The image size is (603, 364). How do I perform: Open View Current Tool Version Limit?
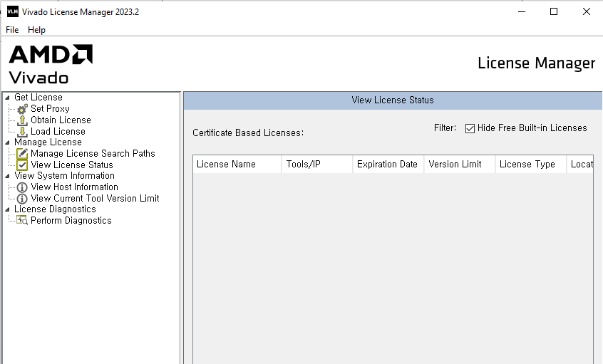(x=95, y=198)
